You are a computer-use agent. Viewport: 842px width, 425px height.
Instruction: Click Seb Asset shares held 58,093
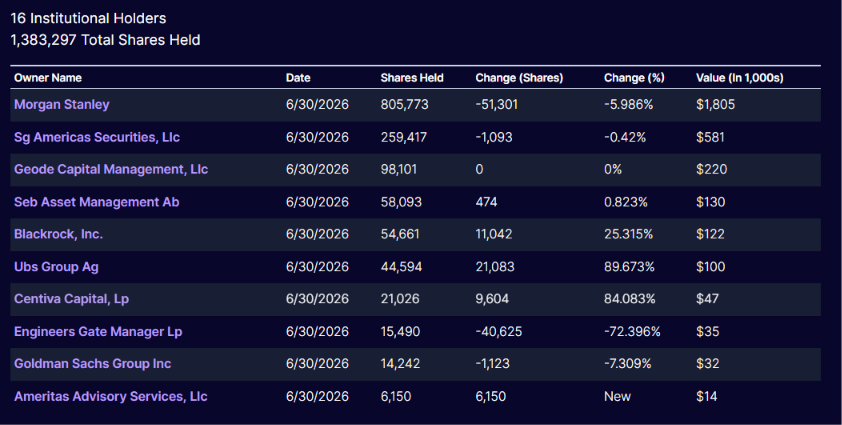click(x=401, y=202)
